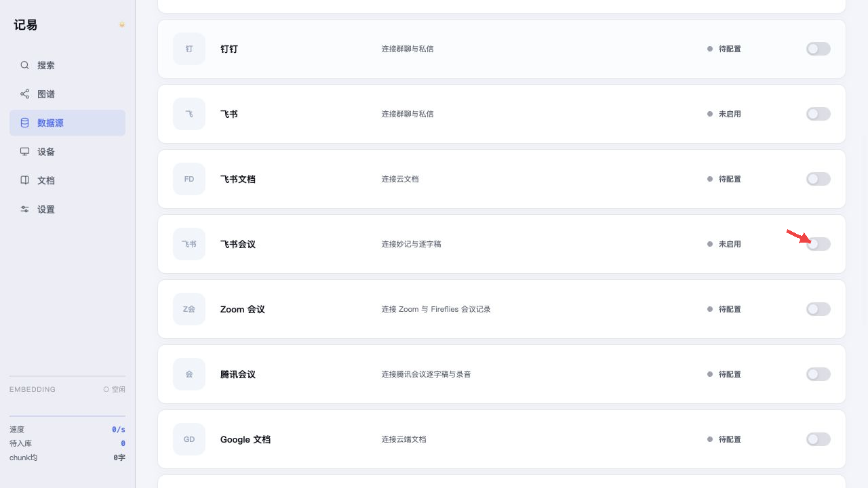Open the 图谱 graph icon
Viewport: 868px width, 488px height.
(24, 94)
